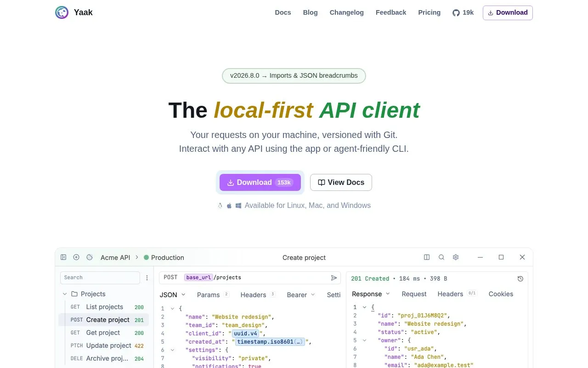Viewport: 588px width, 368px height.
Task: Click the Apple platform icon
Action: pyautogui.click(x=229, y=206)
